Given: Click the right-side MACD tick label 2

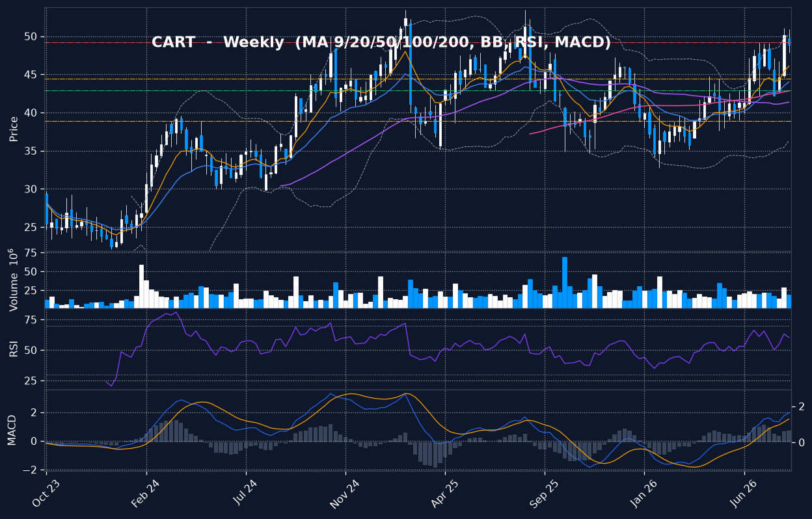Looking at the screenshot, I should 802,406.
